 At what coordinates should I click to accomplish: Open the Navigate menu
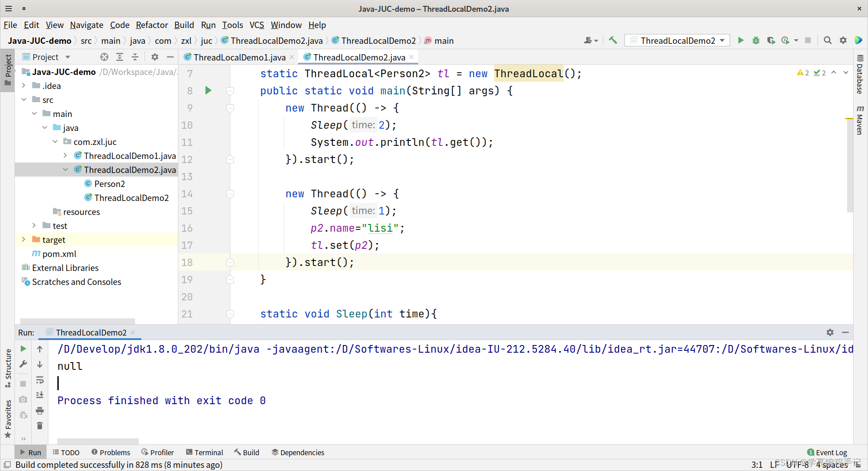pyautogui.click(x=86, y=25)
